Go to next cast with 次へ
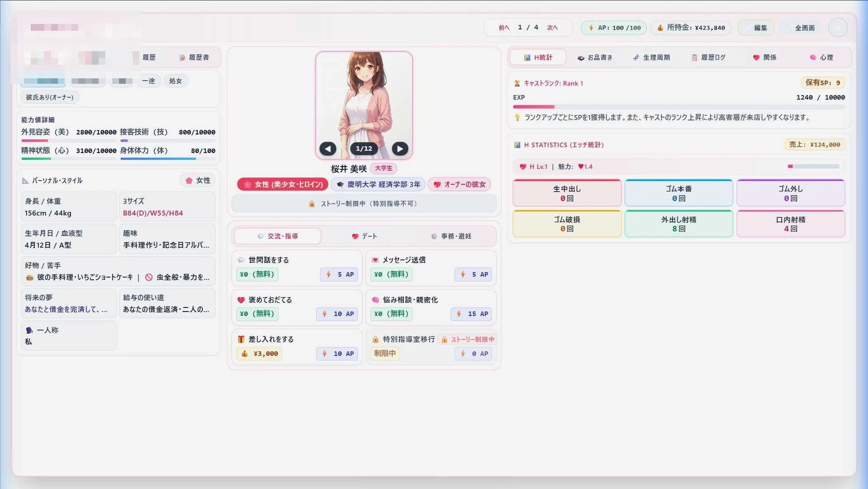 tap(552, 28)
